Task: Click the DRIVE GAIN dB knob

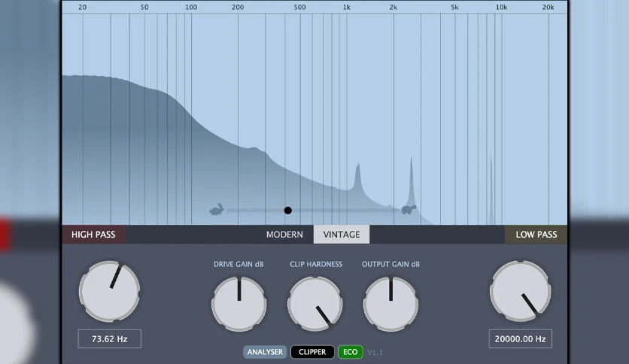Action: (239, 304)
